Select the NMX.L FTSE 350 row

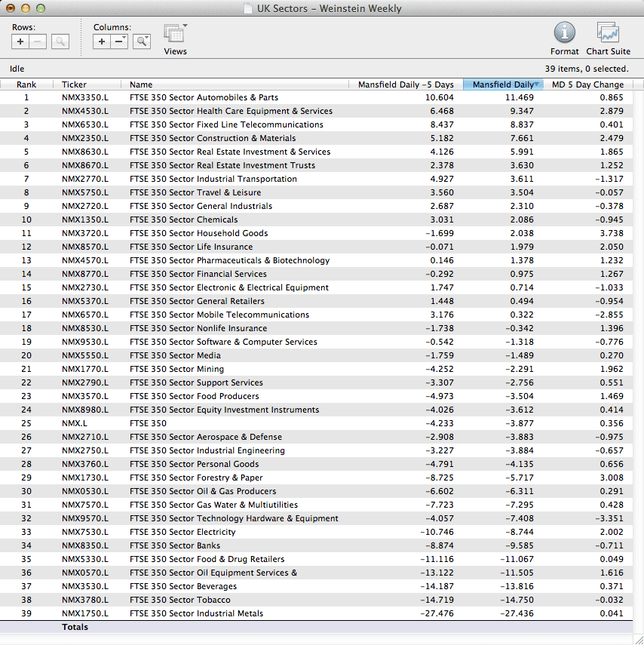(148, 423)
